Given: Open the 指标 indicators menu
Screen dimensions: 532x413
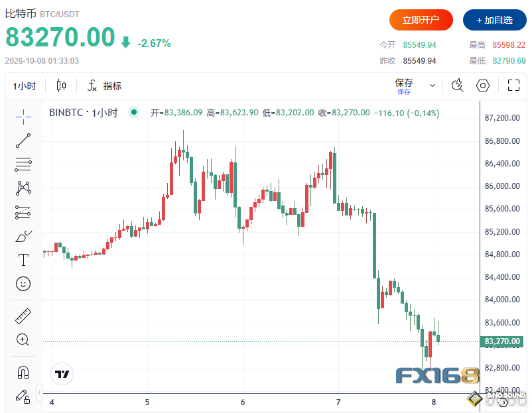Looking at the screenshot, I should point(104,86).
